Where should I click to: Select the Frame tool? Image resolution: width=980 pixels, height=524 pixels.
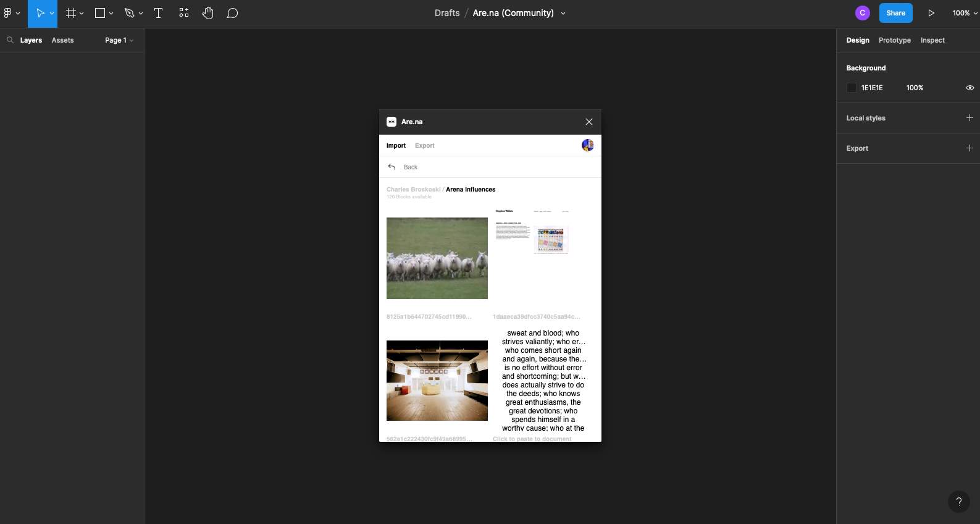pos(71,13)
